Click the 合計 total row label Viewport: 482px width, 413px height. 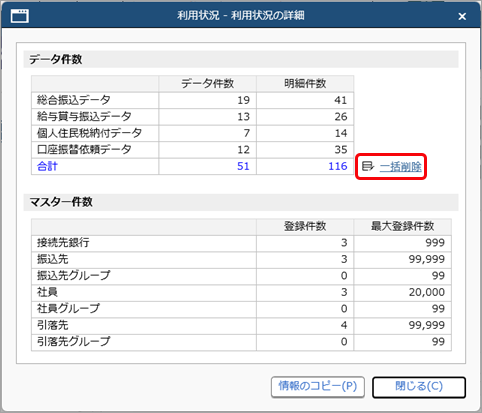coord(47,166)
